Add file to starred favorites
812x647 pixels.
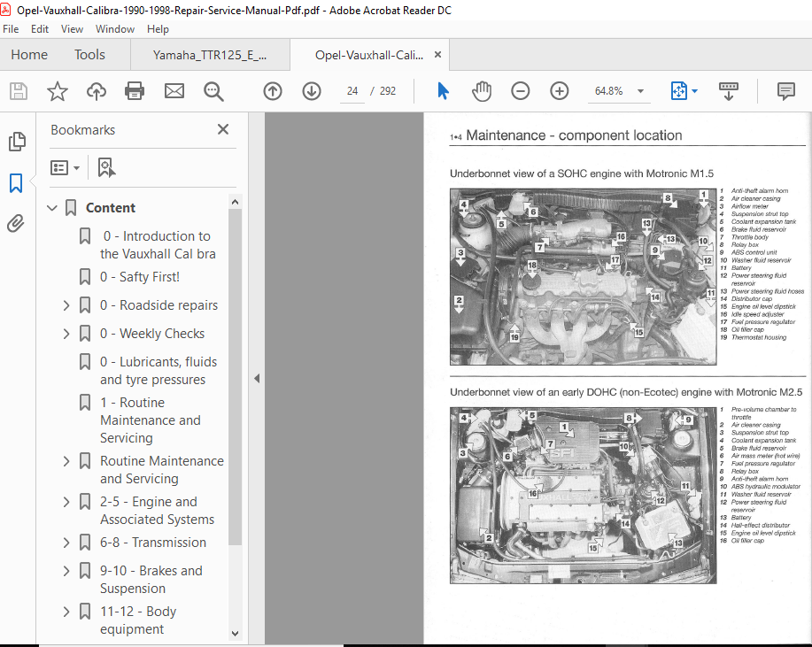click(x=57, y=91)
